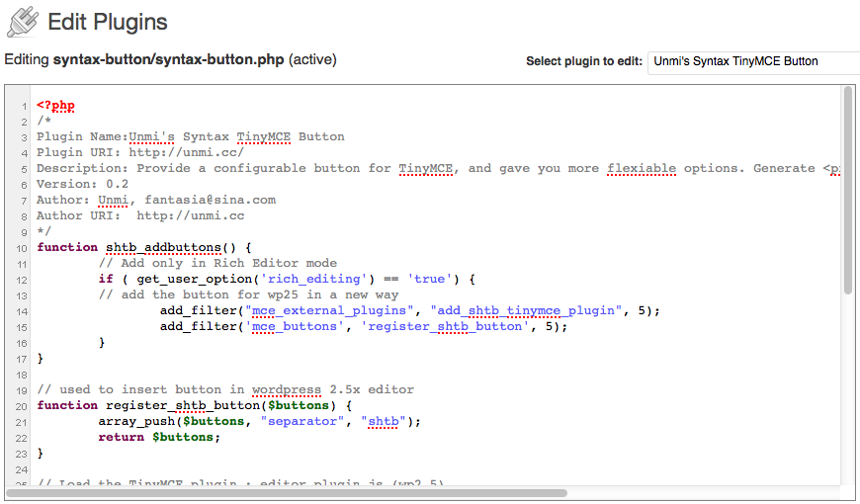Image resolution: width=860 pixels, height=504 pixels.
Task: Place cursor on the Version: 0.2 line
Action: [82, 184]
